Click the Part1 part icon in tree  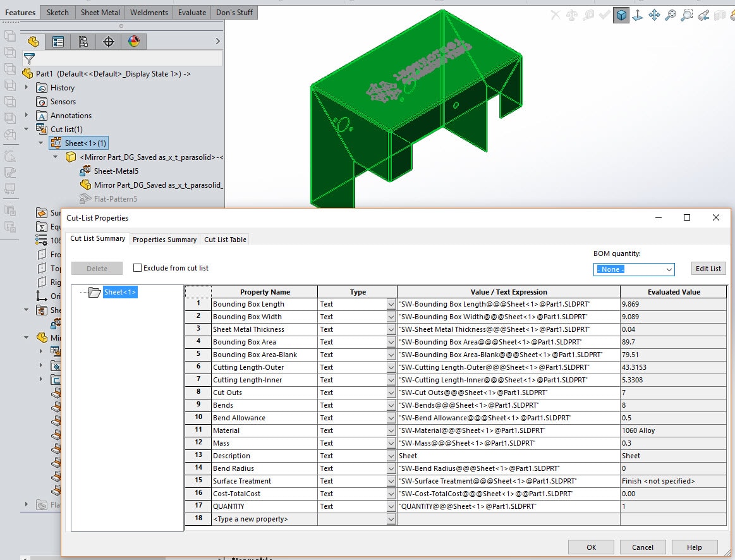tap(28, 73)
